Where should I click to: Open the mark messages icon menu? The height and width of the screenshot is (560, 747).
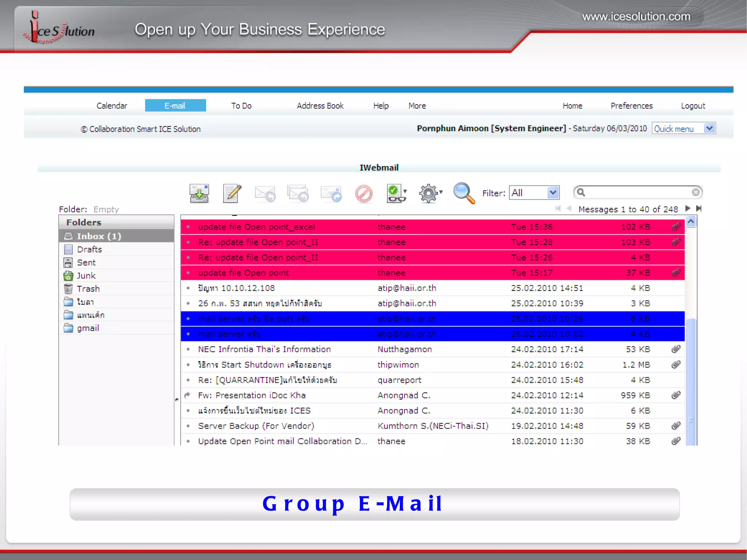(x=396, y=193)
